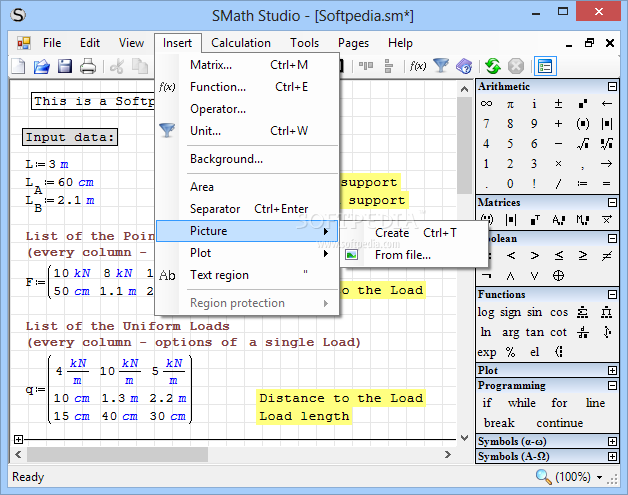Image resolution: width=628 pixels, height=495 pixels.
Task: Insert product icon in Functions panel
Action: pyautogui.click(x=607, y=312)
